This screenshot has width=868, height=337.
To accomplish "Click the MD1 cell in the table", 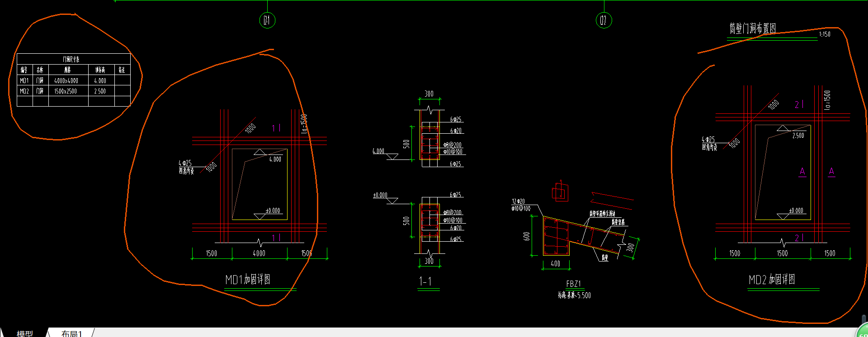I will 24,80.
